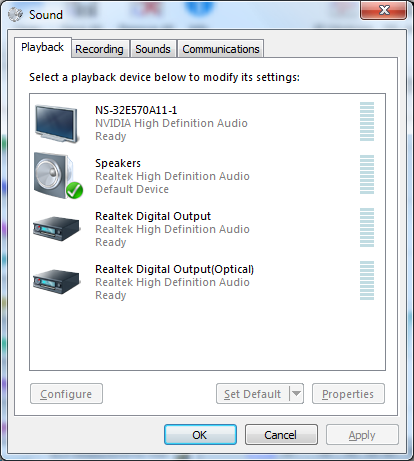Viewport: 414px width, 461px height.
Task: Expand the Set Default dropdown arrow
Action: pyautogui.click(x=296, y=394)
